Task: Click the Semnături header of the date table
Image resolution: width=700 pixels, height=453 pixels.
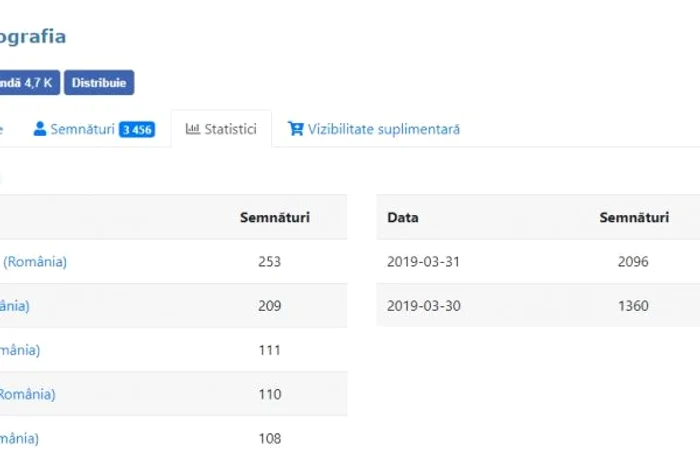Action: coord(634,217)
